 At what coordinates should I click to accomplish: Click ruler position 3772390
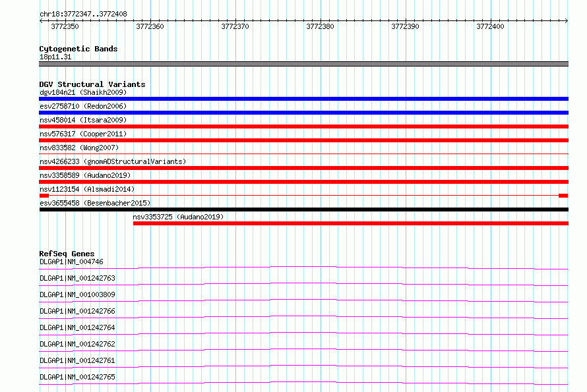405,26
